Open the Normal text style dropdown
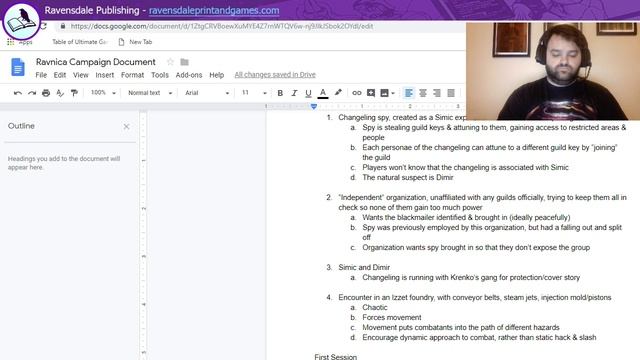 [x=150, y=93]
